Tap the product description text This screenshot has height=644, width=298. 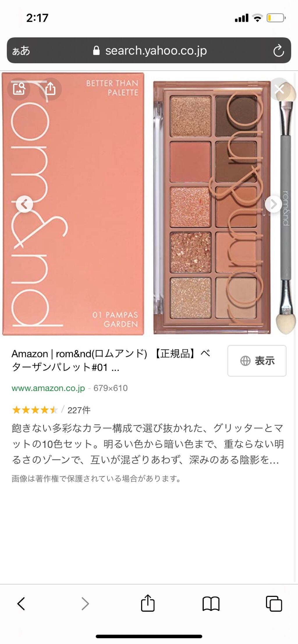coord(148,444)
